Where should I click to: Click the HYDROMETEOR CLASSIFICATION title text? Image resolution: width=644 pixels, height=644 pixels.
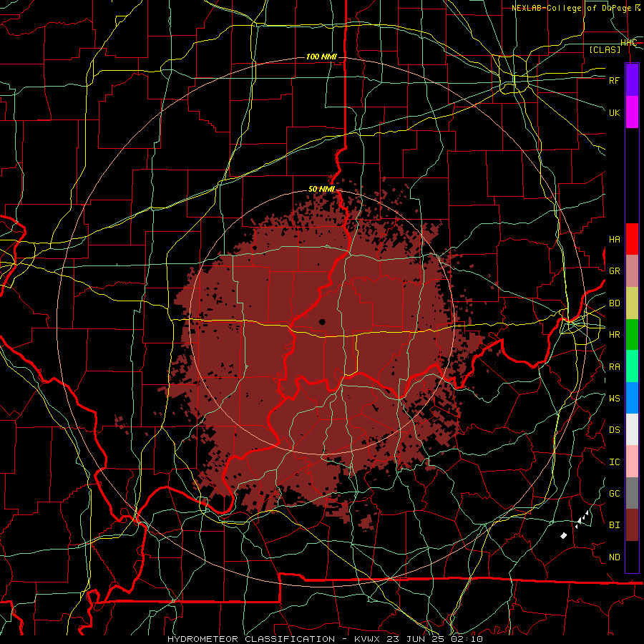click(x=251, y=639)
